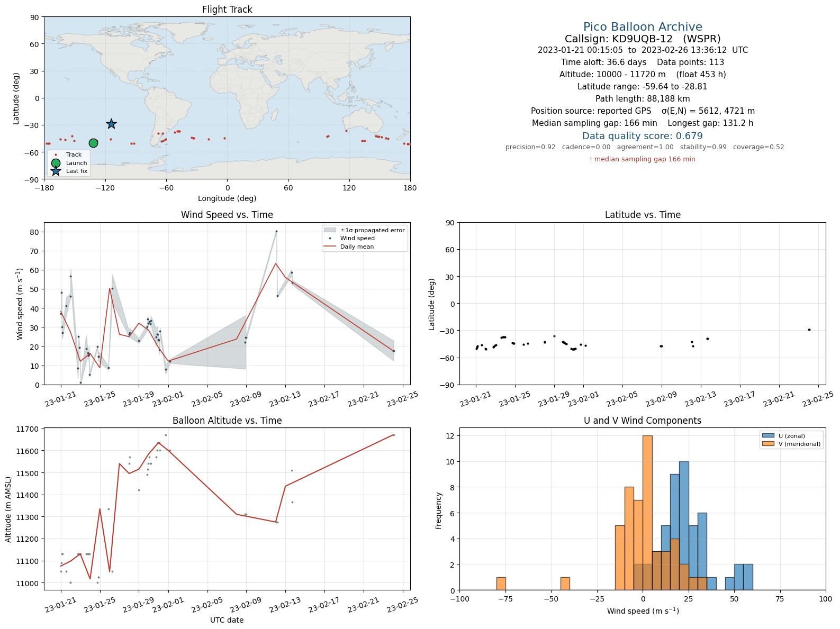
Task: Click the ±1σ propagated error legend swatch
Action: coord(330,230)
